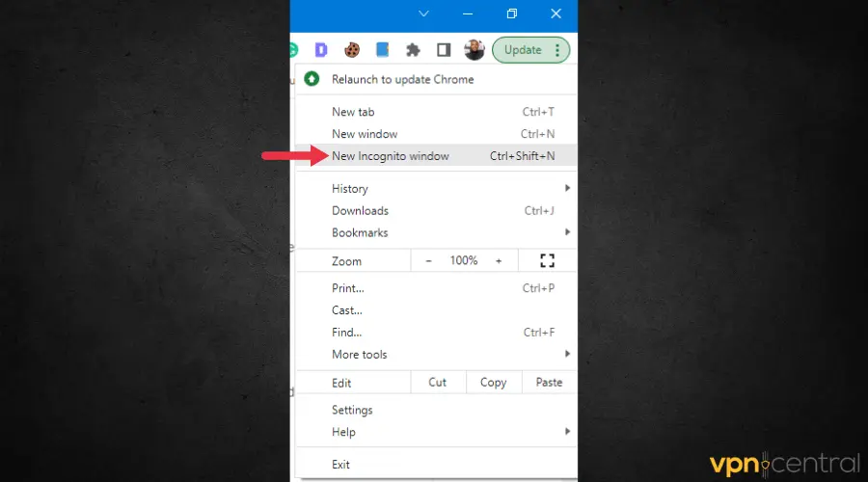Click the fullscreen icon in Zoom row

click(548, 260)
